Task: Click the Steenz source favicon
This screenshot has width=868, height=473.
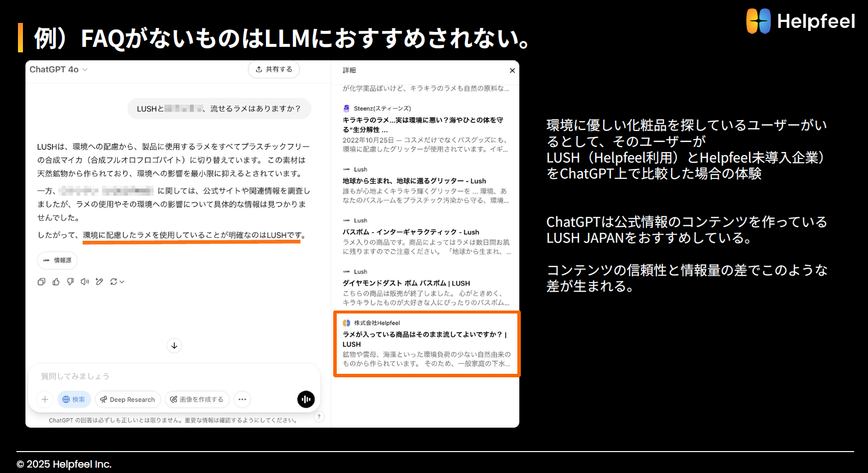Action: pos(346,108)
